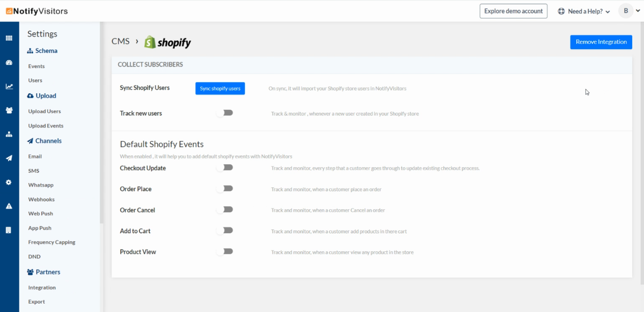Open the user account dropdown arrow
This screenshot has height=312, width=644.
(638, 11)
